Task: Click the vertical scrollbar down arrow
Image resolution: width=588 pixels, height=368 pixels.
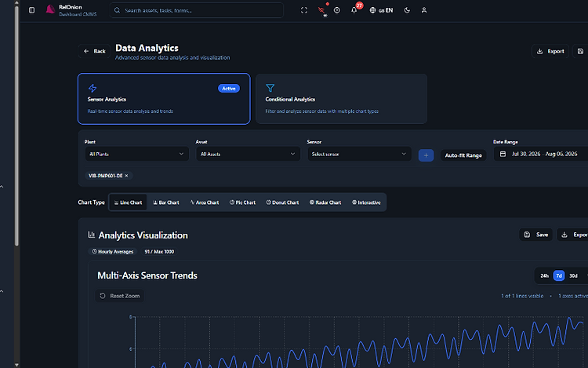Action: tap(16, 365)
